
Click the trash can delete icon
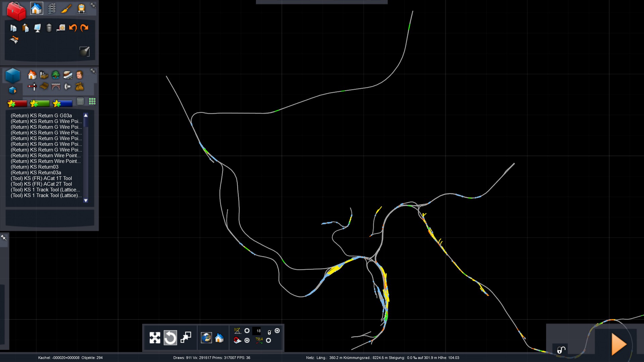click(49, 28)
